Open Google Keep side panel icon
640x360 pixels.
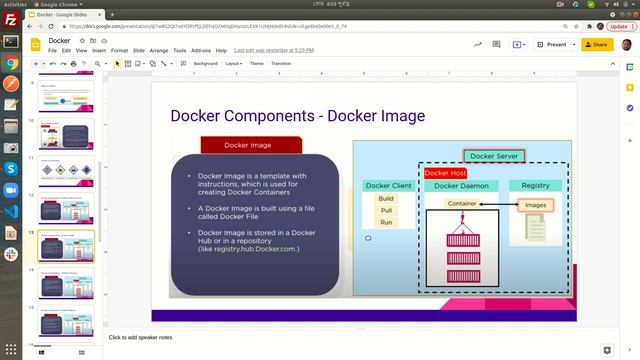point(630,88)
